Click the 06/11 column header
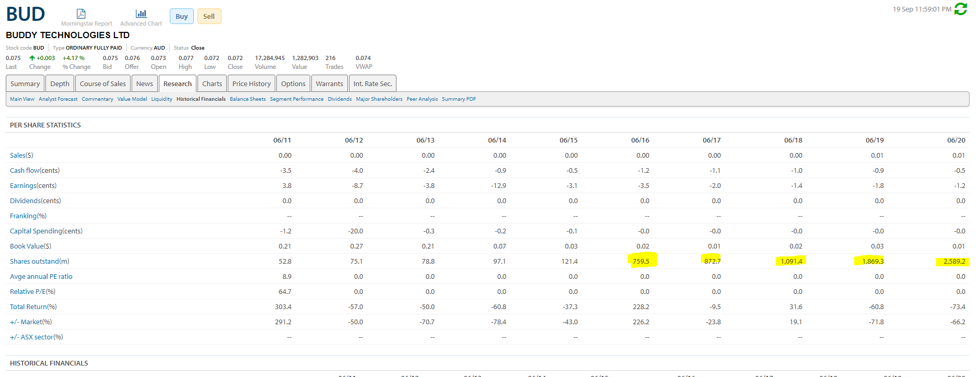 point(282,140)
